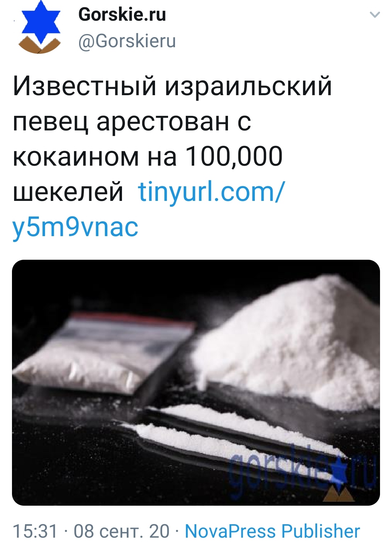Click the blue star in the avatar
Viewport: 392px width, 554px height.
[40, 21]
